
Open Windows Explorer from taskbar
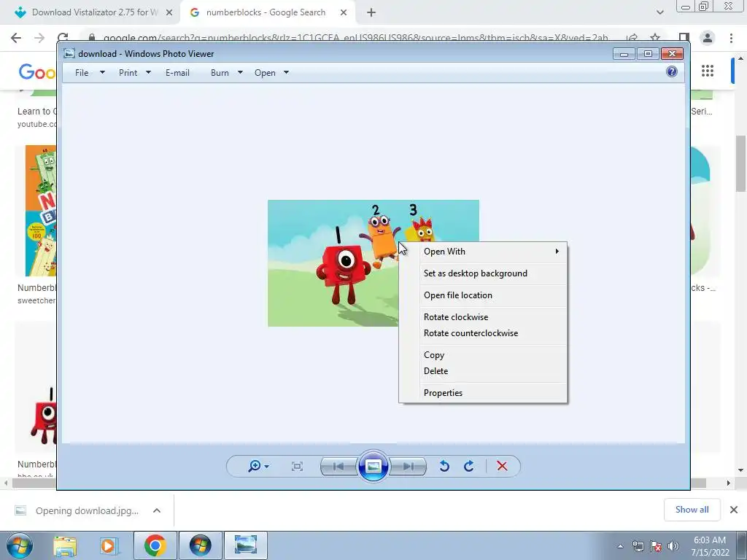click(x=65, y=545)
